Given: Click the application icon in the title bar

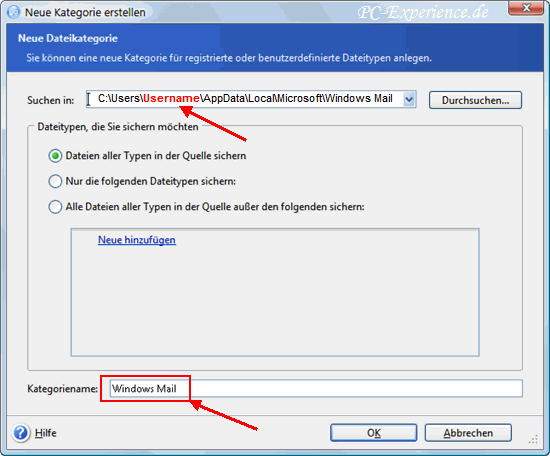Looking at the screenshot, I should 14,12.
